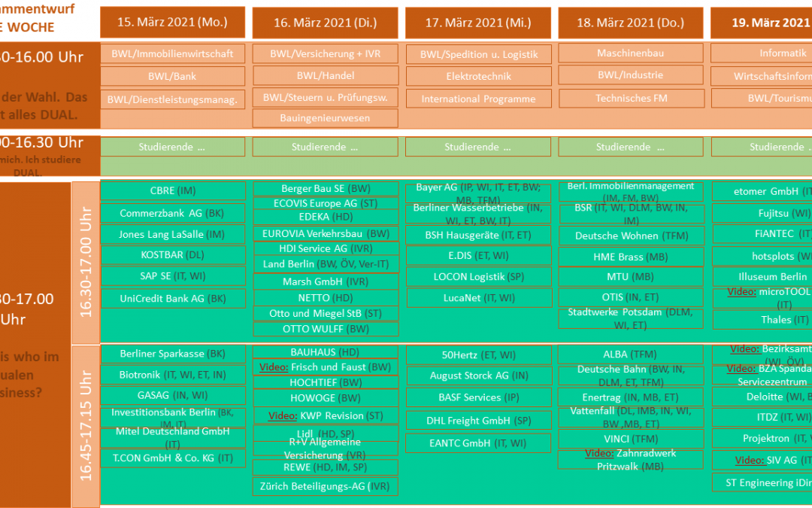Switch to the 17. März 2021 (Mi.) column header
This screenshot has height=508, width=812.
(x=478, y=23)
